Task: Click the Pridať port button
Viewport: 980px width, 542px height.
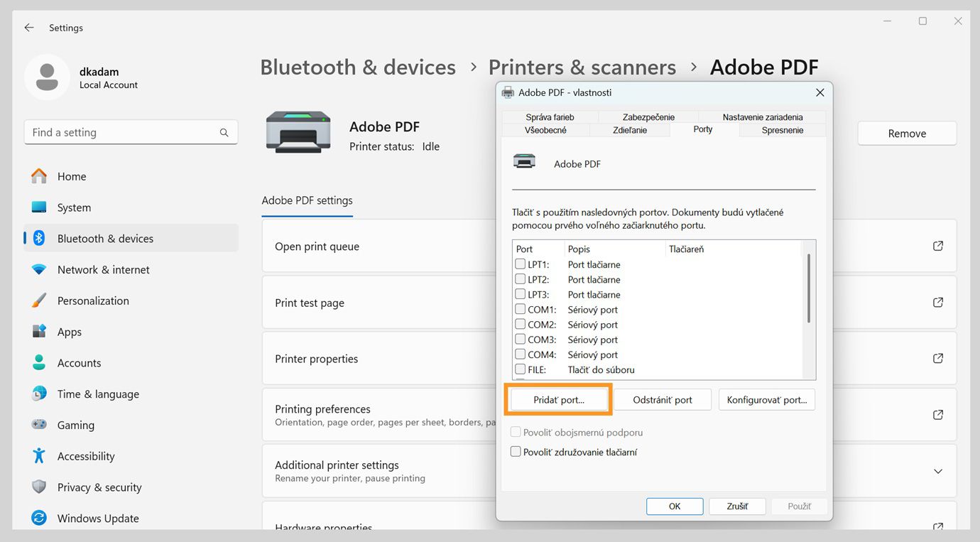Action: 559,400
